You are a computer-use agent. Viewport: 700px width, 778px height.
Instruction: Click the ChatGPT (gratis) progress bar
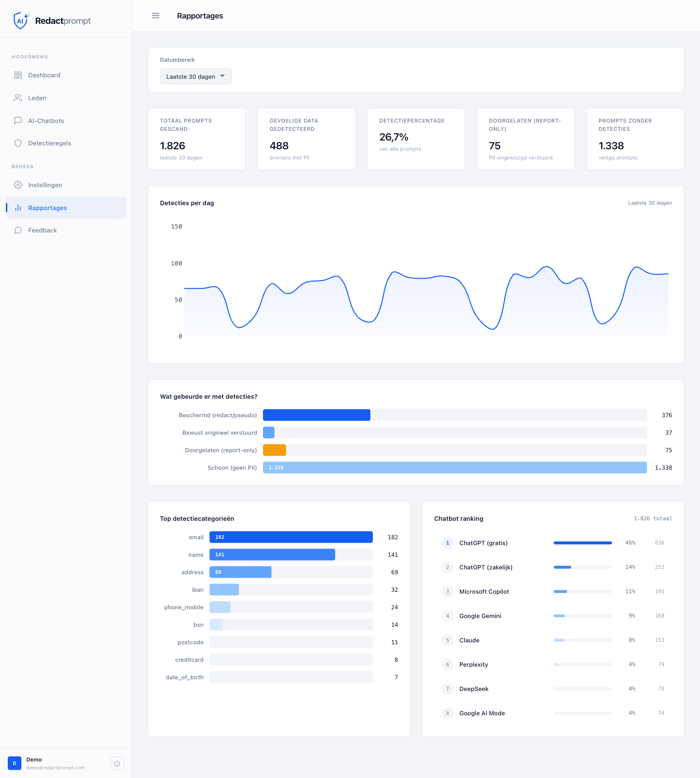[583, 543]
